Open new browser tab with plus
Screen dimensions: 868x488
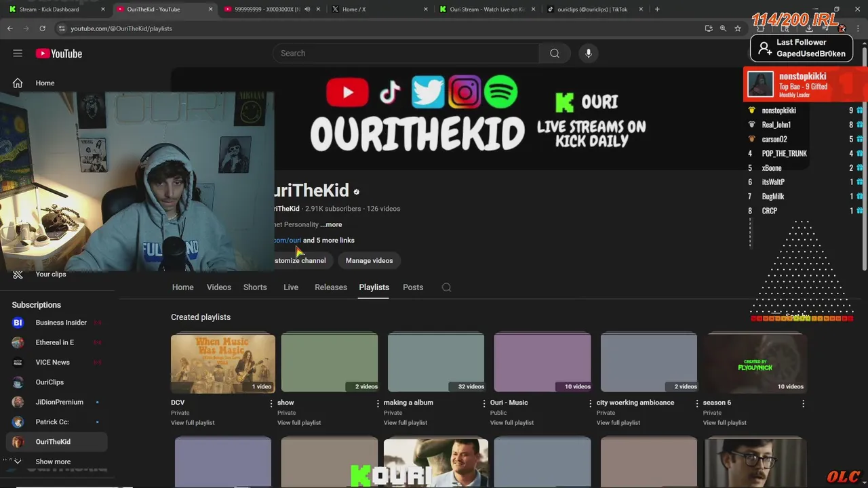click(657, 9)
